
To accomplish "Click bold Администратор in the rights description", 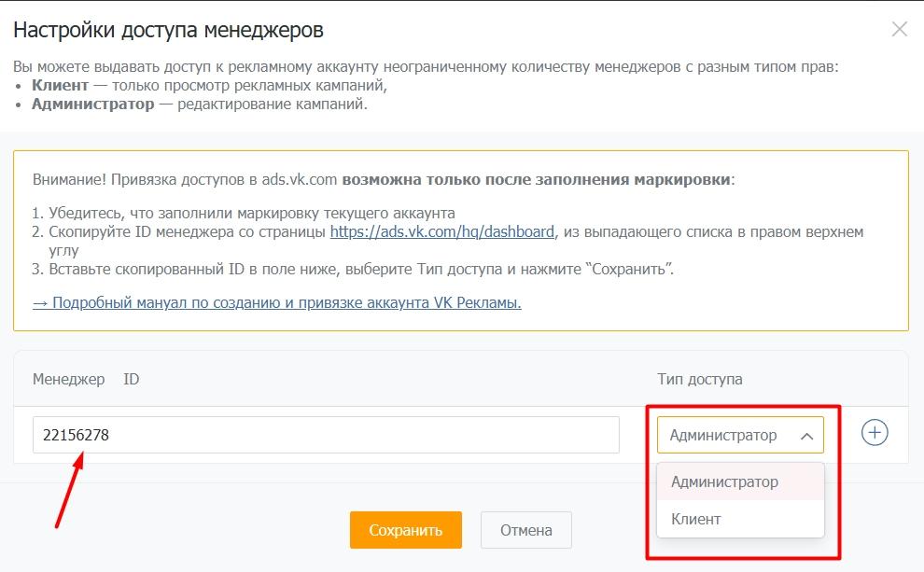I will tap(92, 104).
